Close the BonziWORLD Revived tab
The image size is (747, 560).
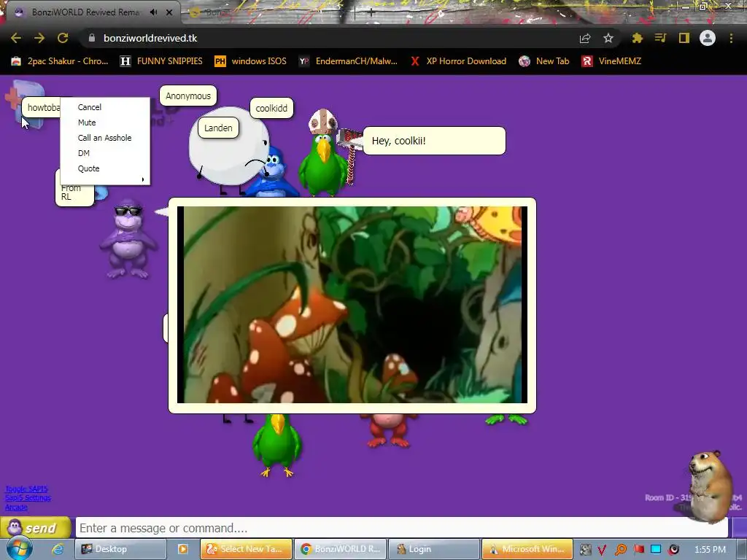[169, 12]
